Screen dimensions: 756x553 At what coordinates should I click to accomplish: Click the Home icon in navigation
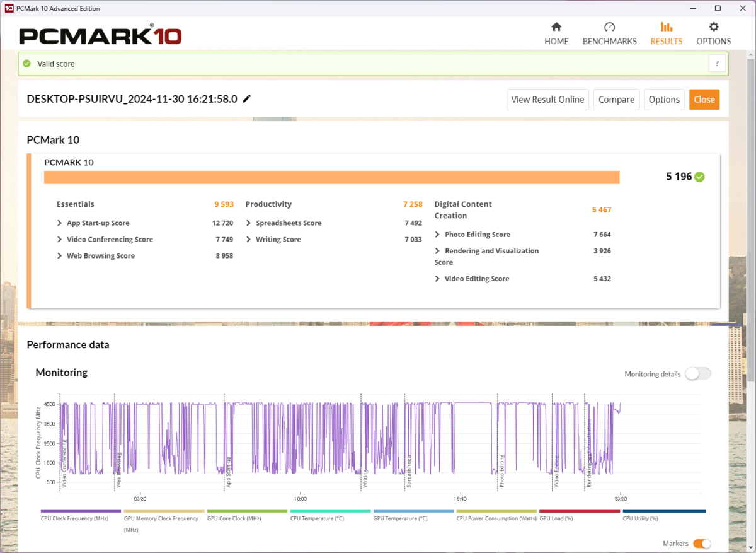coord(556,27)
